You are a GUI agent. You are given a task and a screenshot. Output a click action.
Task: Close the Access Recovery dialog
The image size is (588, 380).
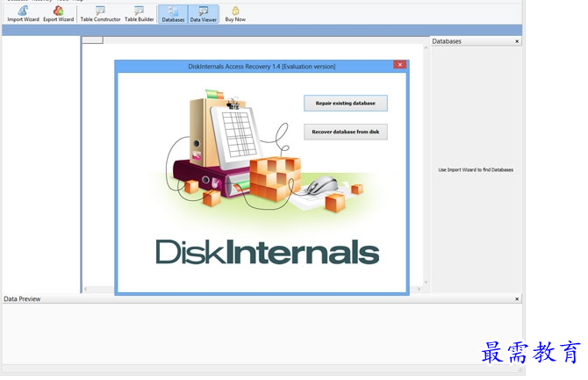[x=399, y=65]
